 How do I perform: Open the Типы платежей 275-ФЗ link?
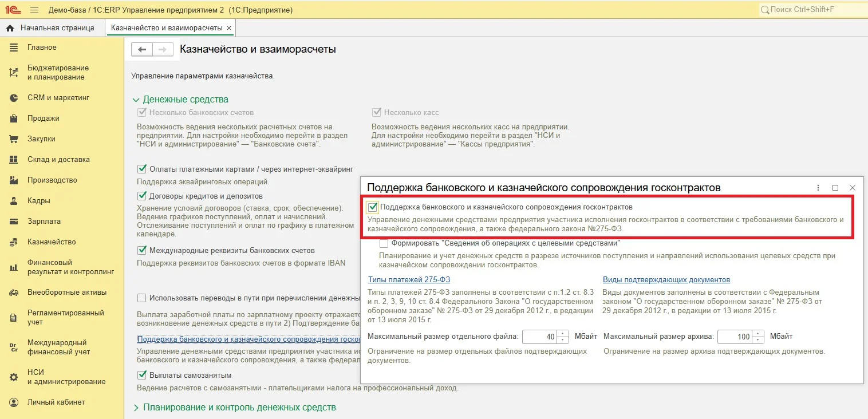(409, 280)
